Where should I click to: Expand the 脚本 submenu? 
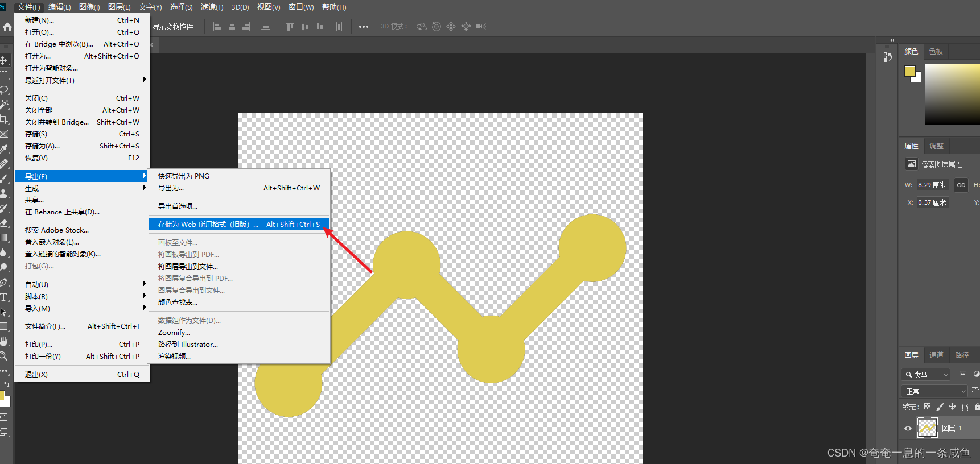82,296
